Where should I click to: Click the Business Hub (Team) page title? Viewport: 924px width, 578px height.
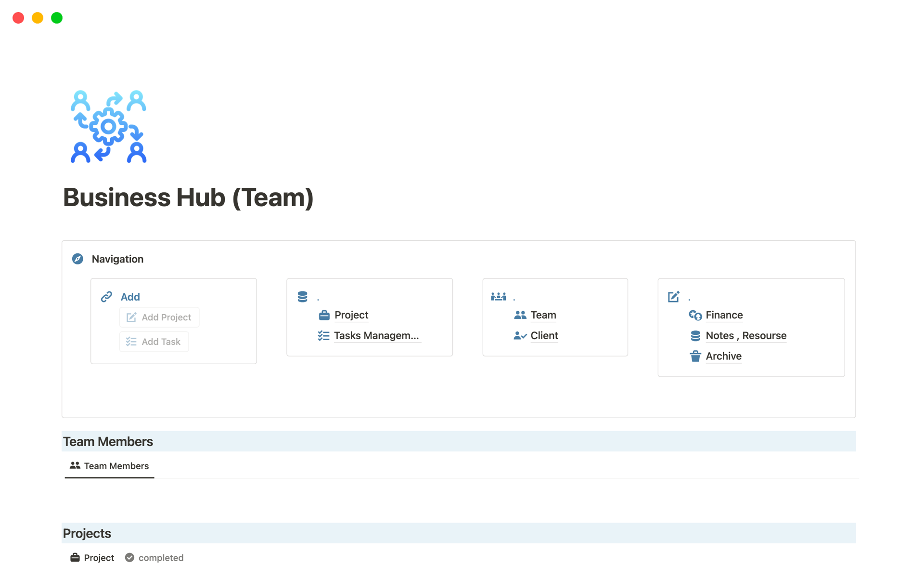pyautogui.click(x=188, y=197)
